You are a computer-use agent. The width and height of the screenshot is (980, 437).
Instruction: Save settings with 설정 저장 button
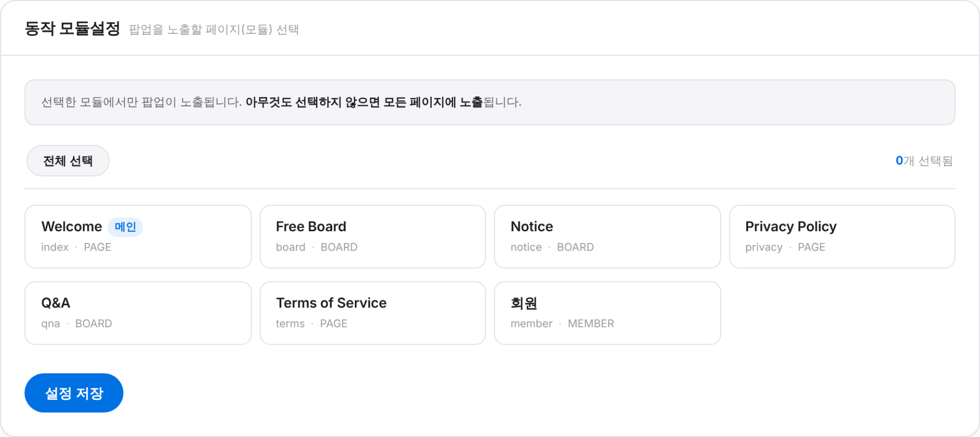pyautogui.click(x=74, y=393)
